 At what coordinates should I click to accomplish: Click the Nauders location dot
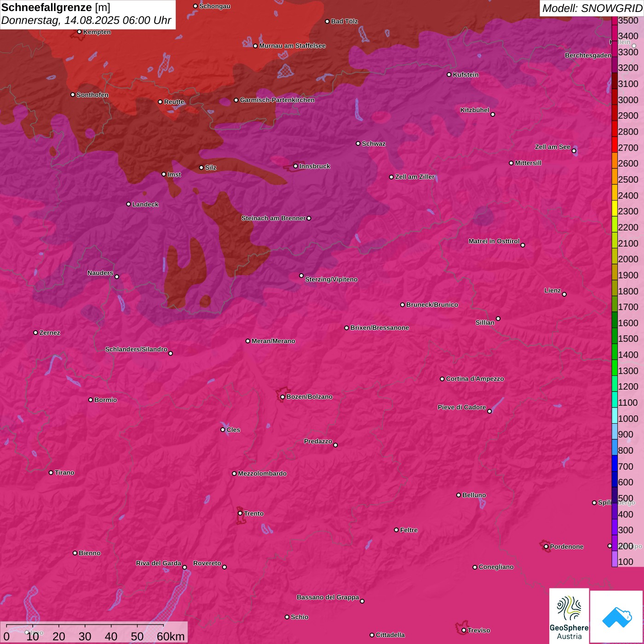click(117, 277)
